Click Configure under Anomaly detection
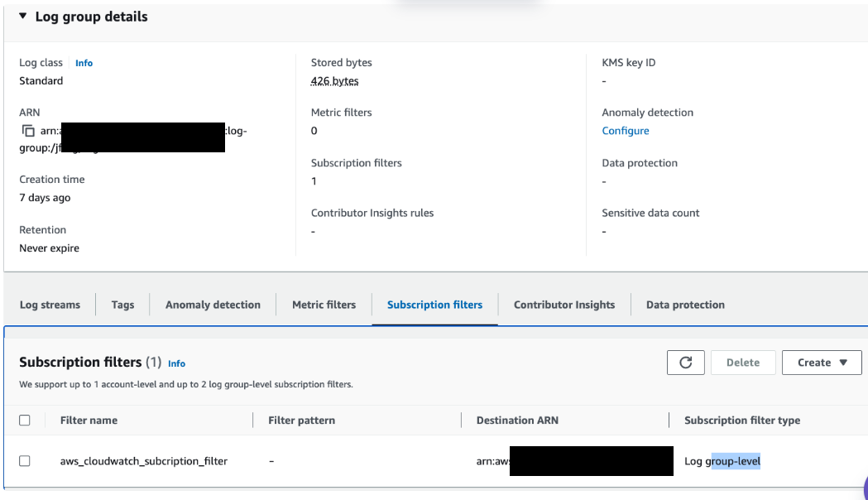 coord(625,130)
